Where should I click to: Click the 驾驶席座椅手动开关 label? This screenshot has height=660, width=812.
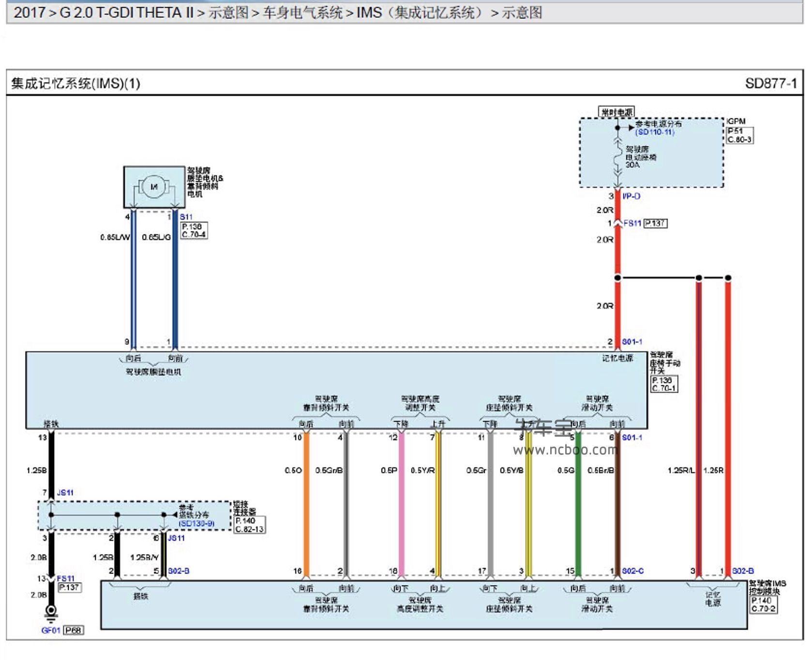pyautogui.click(x=665, y=363)
